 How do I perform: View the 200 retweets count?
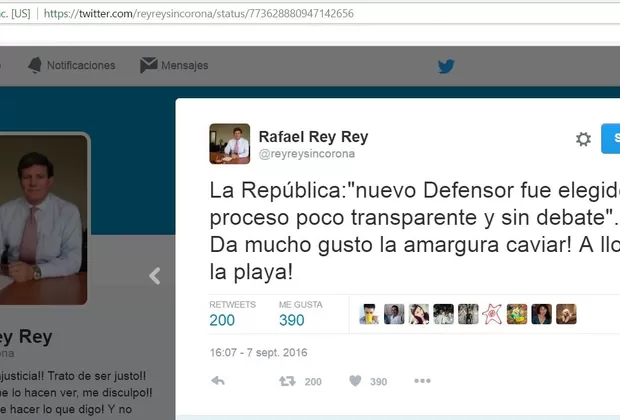[222, 320]
